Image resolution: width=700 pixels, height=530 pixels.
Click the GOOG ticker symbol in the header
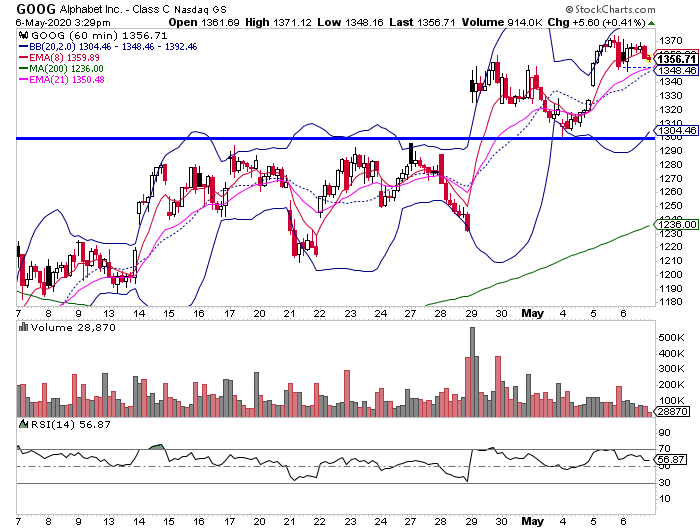(36, 9)
